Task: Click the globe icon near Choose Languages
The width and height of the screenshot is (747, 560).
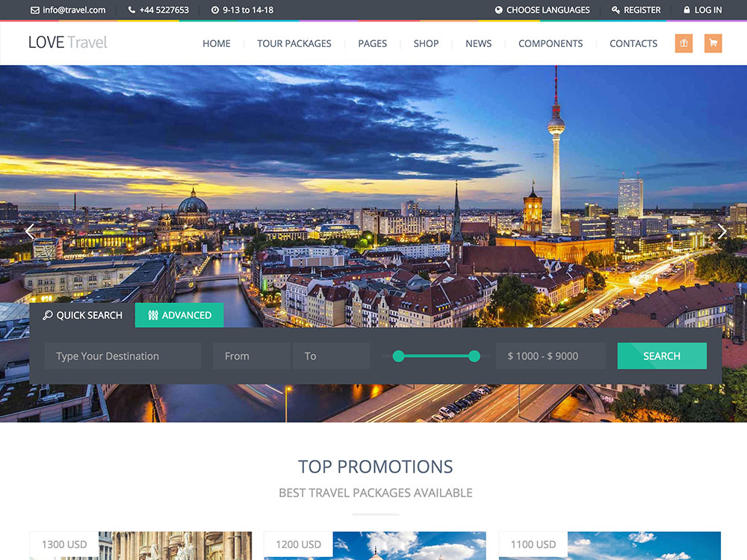Action: pyautogui.click(x=499, y=10)
